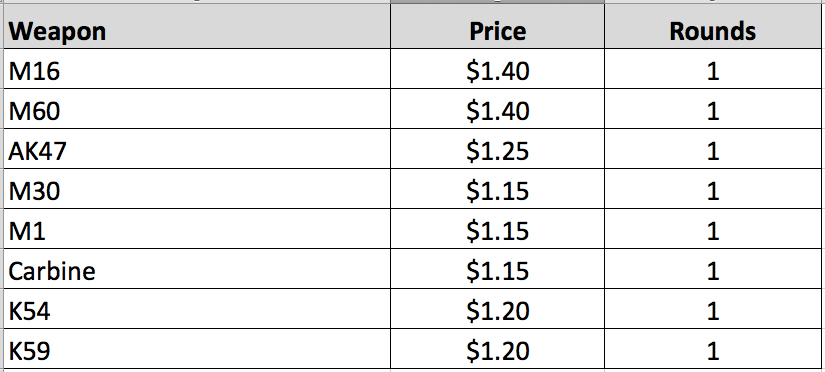The width and height of the screenshot is (825, 372).
Task: Select the Carbine cell
Action: click(x=197, y=269)
